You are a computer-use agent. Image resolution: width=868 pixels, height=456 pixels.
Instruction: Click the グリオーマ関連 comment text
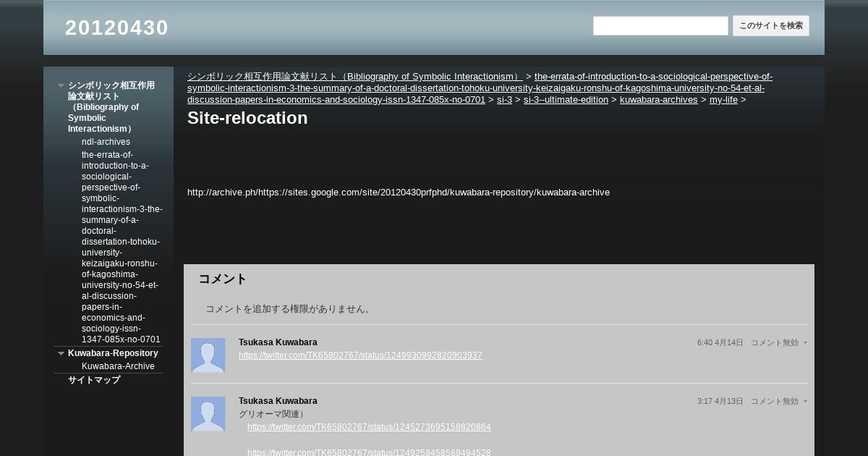(x=272, y=414)
